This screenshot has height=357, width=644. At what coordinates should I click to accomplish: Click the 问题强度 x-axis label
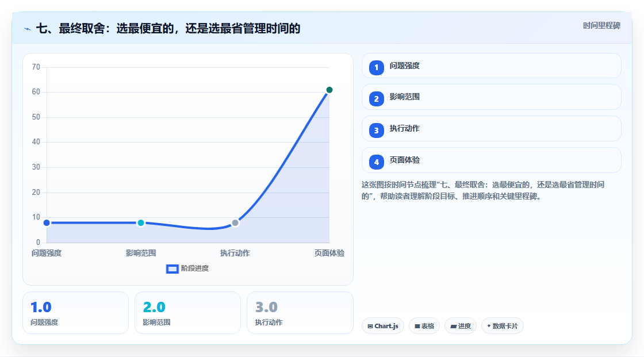coord(47,253)
